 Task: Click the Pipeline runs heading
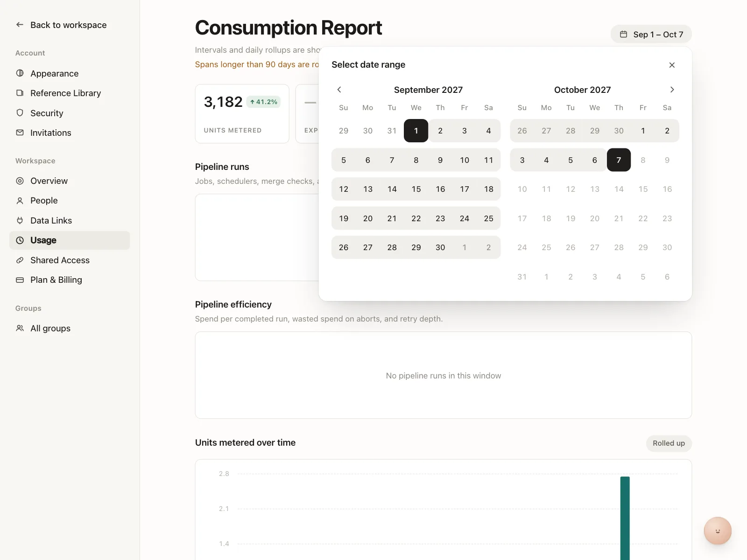[x=222, y=167]
